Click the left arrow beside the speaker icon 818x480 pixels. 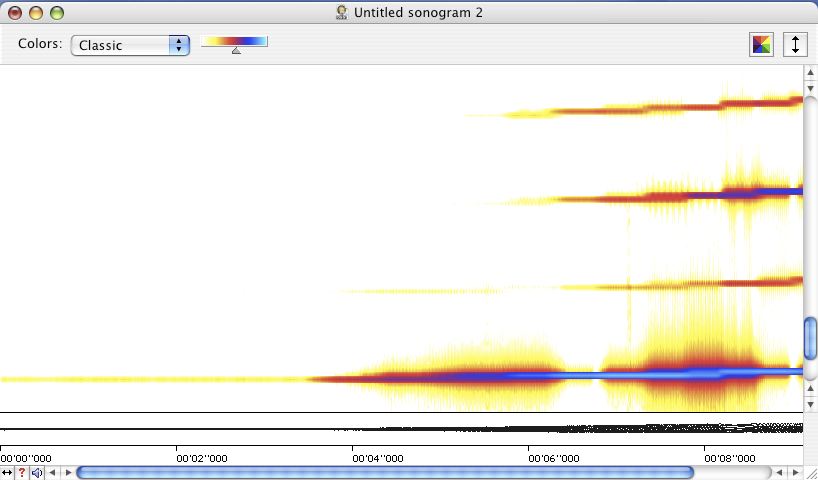pyautogui.click(x=52, y=473)
